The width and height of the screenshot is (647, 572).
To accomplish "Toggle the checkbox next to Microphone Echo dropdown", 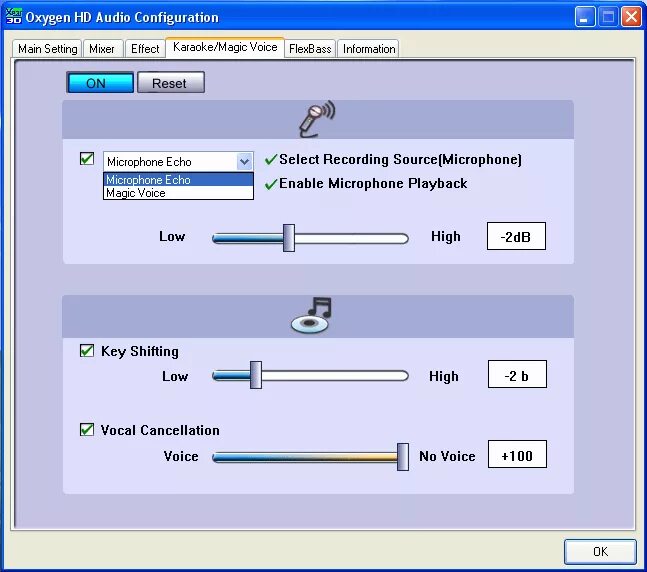I will 87,159.
